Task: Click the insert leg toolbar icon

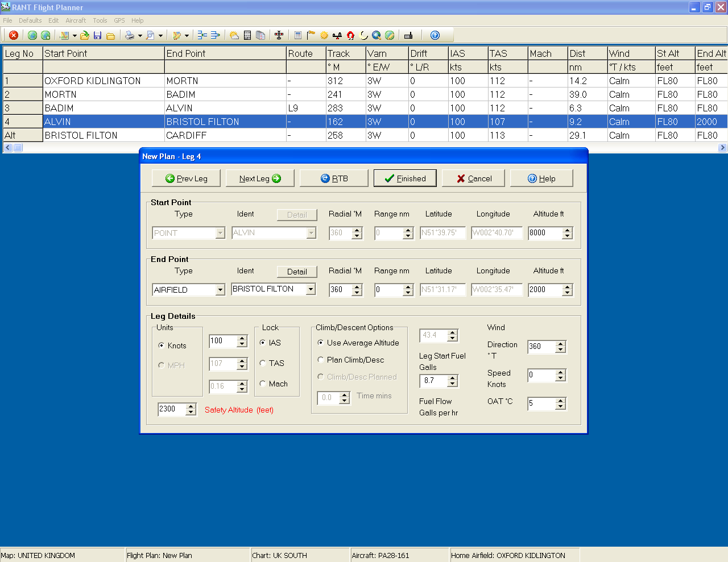Action: click(202, 35)
